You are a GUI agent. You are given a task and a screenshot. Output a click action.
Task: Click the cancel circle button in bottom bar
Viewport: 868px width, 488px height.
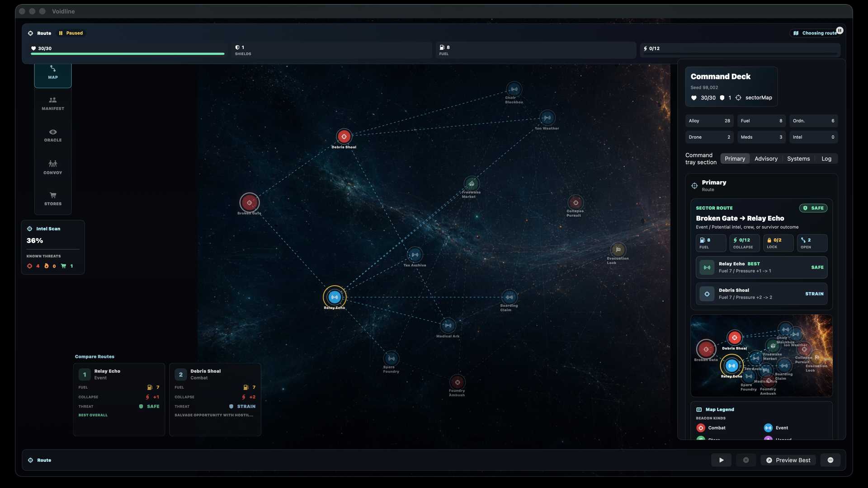point(746,460)
